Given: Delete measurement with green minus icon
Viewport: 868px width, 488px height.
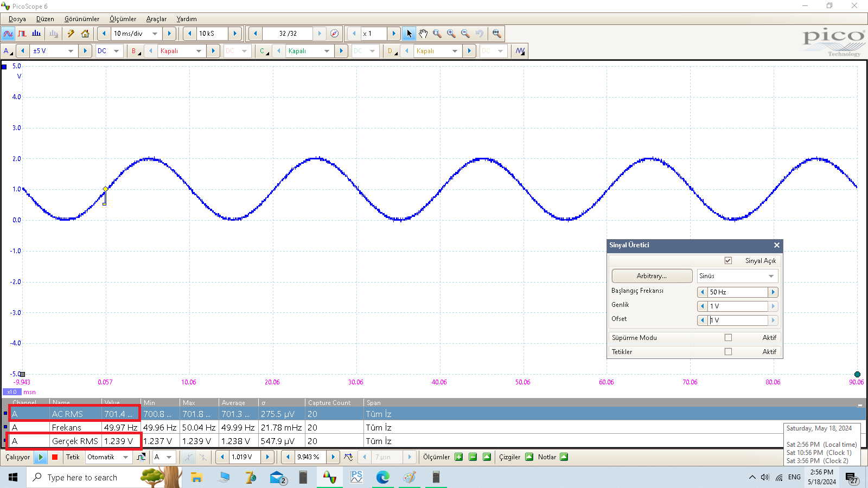Looking at the screenshot, I should 473,457.
